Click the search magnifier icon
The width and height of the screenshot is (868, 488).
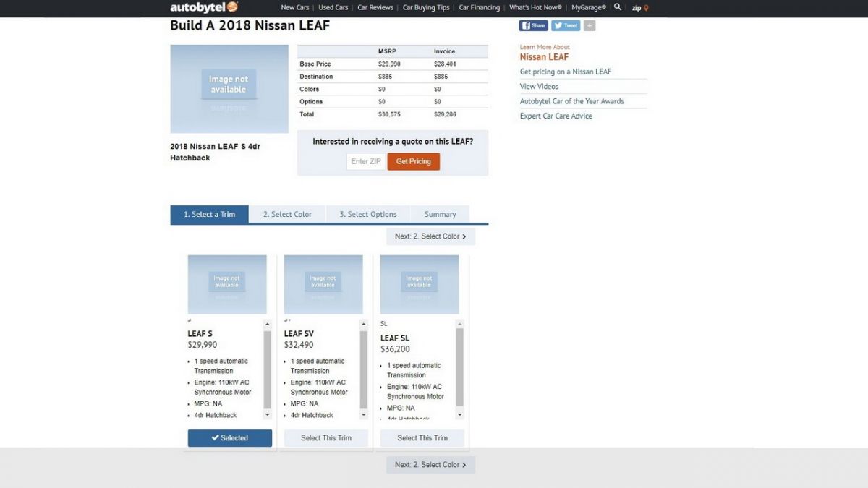click(x=618, y=7)
